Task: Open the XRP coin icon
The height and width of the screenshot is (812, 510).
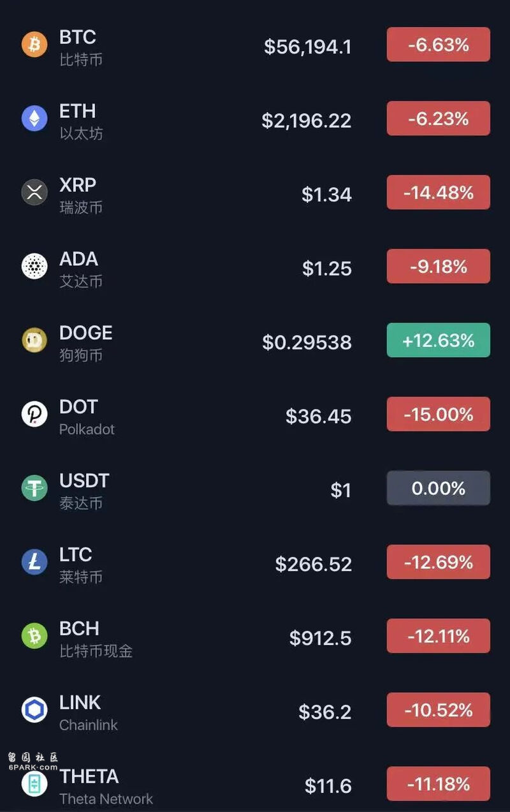Action: point(34,192)
